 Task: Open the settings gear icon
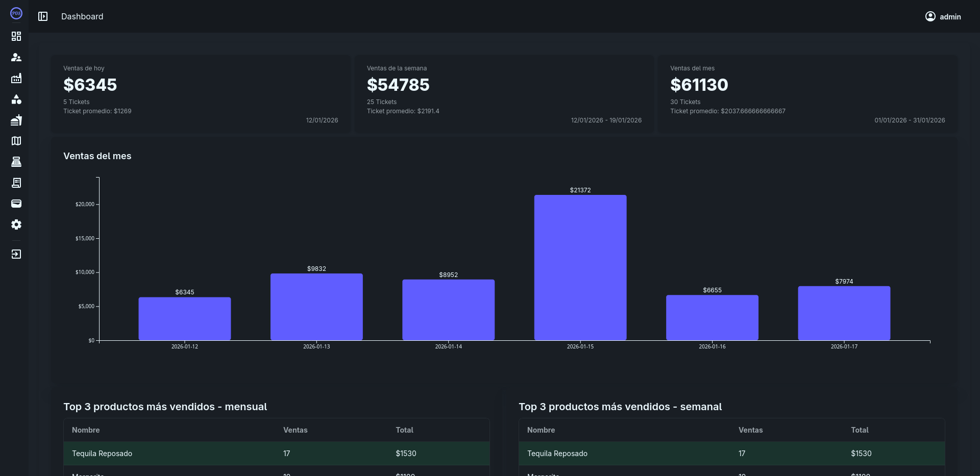(x=16, y=224)
